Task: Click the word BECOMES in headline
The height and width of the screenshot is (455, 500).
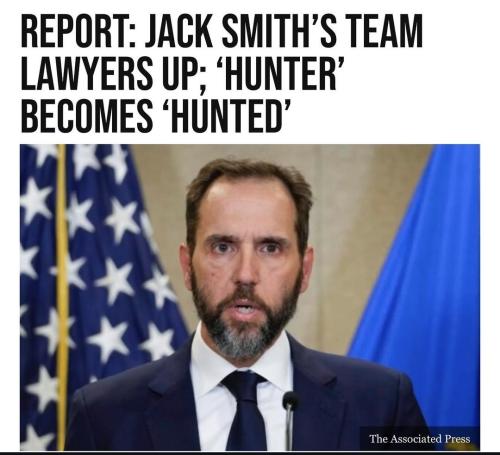Action: click(x=87, y=116)
